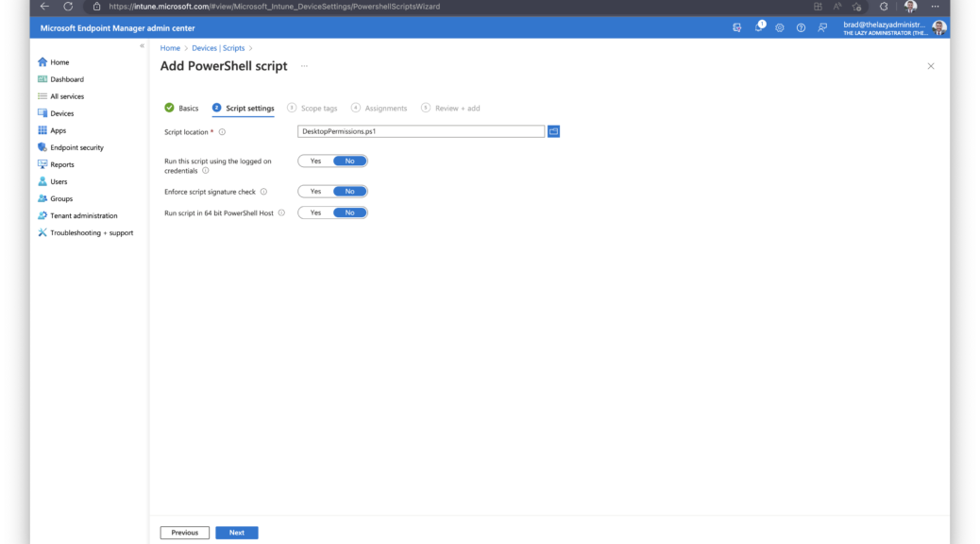Click the Intune URL address bar

[275, 7]
